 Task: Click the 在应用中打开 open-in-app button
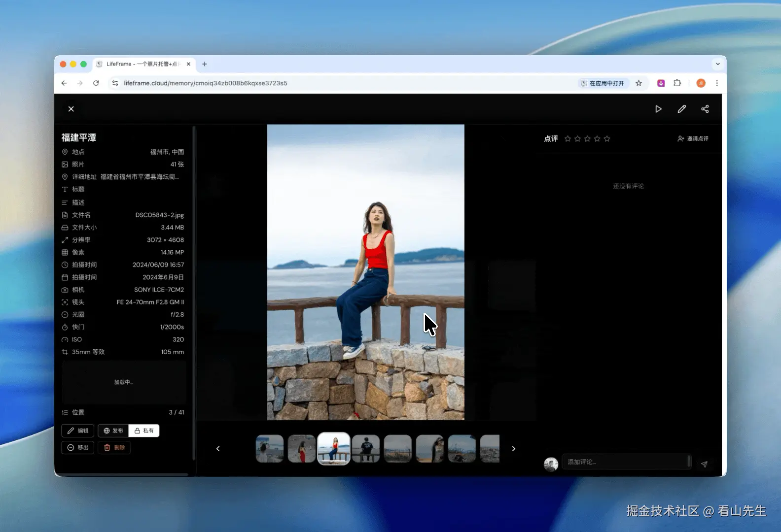pos(603,83)
